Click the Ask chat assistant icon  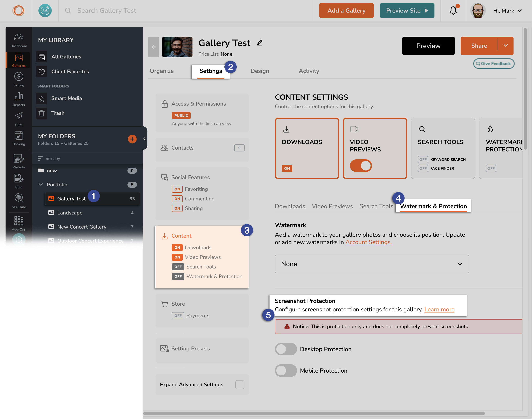point(45,11)
